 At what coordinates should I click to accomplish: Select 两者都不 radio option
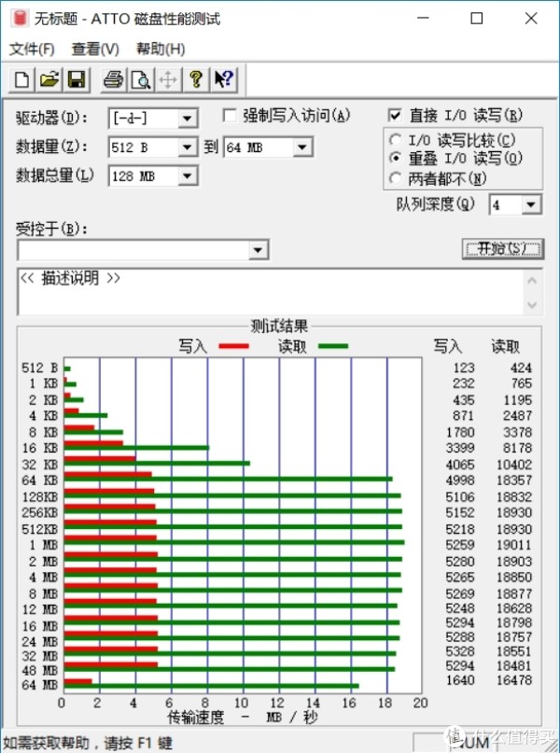point(395,178)
